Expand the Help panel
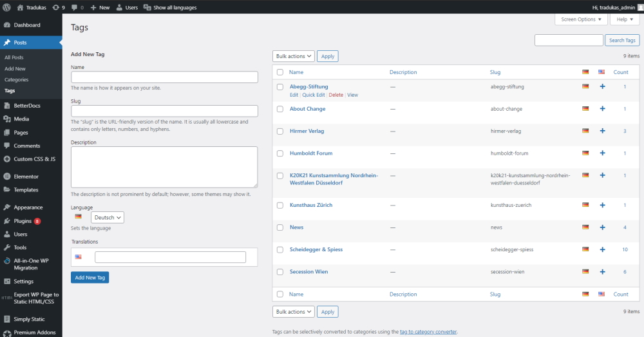The height and width of the screenshot is (337, 644). pyautogui.click(x=625, y=19)
